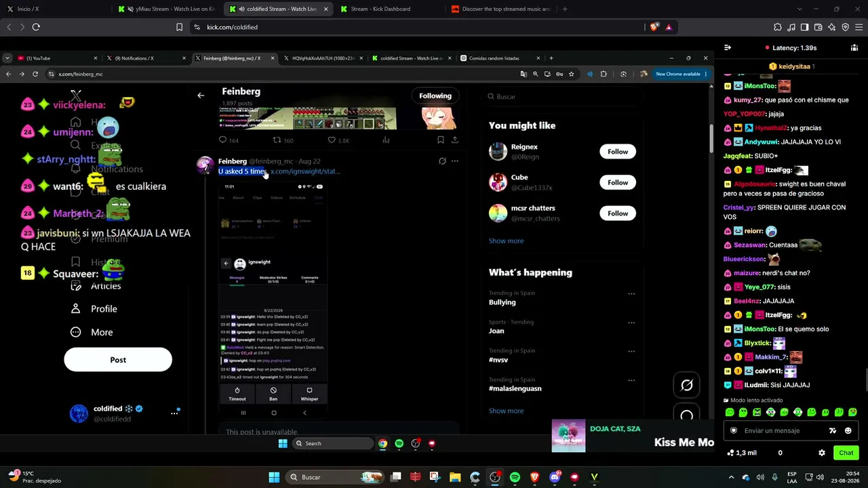Open the emoji picker in chat input
Screen dimensions: 868x488
click(x=848, y=430)
